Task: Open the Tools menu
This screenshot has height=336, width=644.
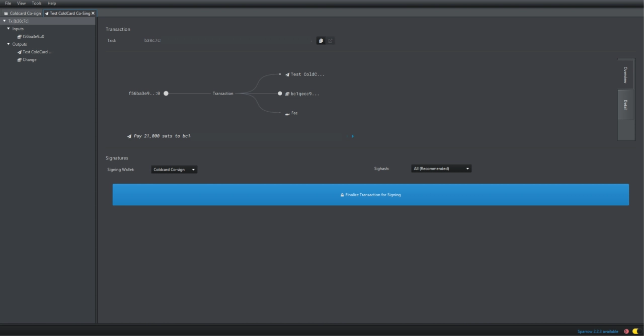Action: click(37, 4)
